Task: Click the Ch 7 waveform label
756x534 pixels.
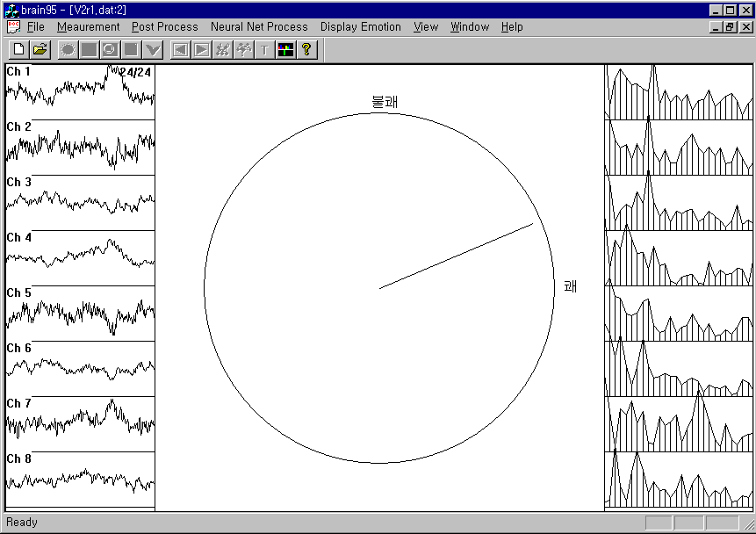Action: pos(18,403)
